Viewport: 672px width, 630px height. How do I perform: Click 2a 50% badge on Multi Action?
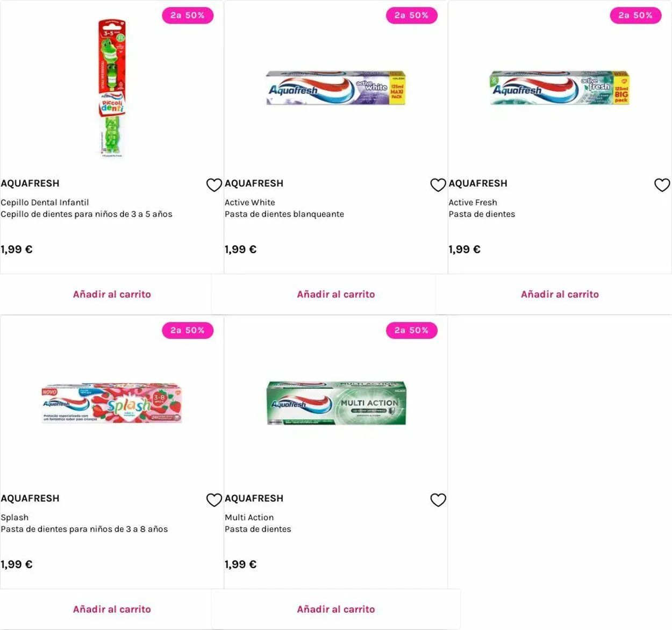[x=411, y=331]
